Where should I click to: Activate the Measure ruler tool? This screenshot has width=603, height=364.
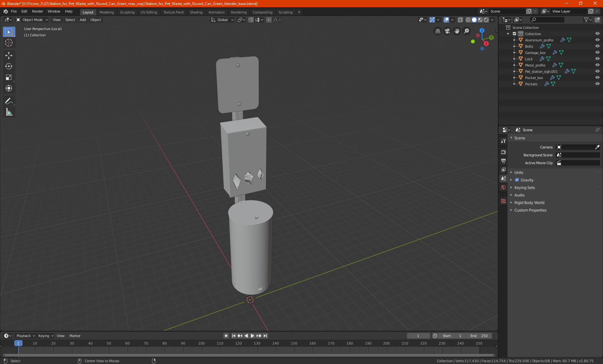9,112
